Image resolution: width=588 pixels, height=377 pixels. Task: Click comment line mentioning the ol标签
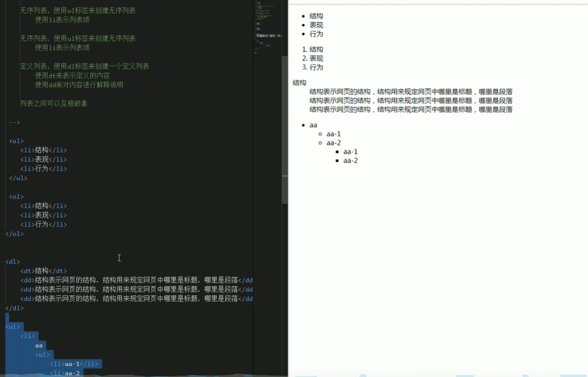click(x=78, y=10)
